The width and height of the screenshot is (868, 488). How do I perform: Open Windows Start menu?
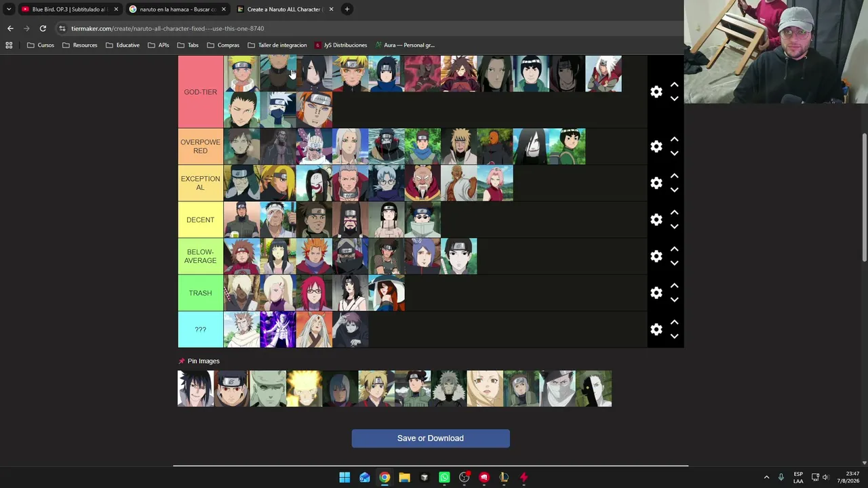[344, 477]
